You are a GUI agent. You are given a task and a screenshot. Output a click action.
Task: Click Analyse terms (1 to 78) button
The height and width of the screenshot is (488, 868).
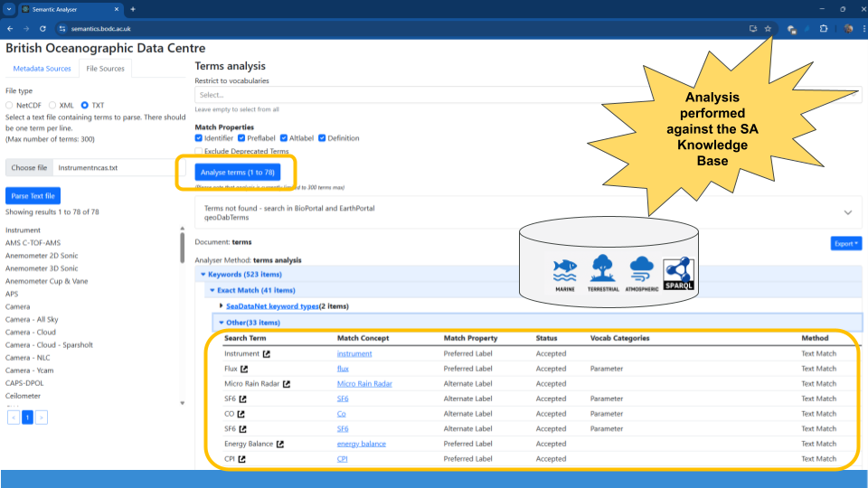pos(238,172)
